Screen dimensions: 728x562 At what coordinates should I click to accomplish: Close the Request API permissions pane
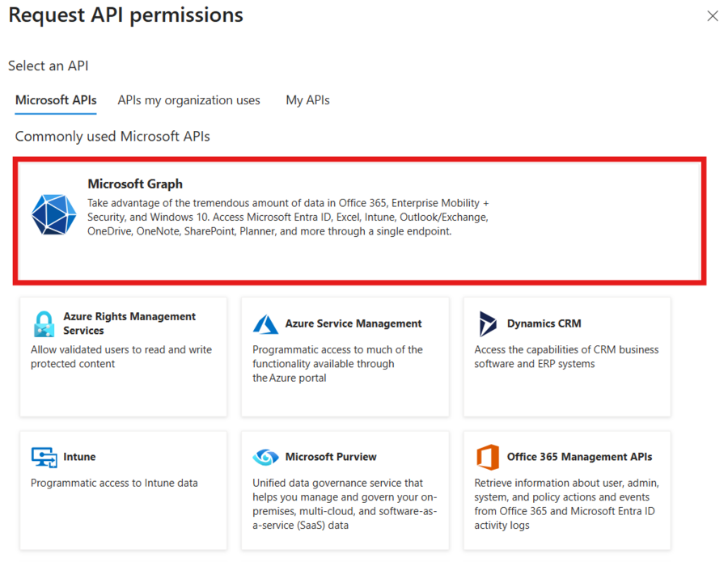point(713,16)
